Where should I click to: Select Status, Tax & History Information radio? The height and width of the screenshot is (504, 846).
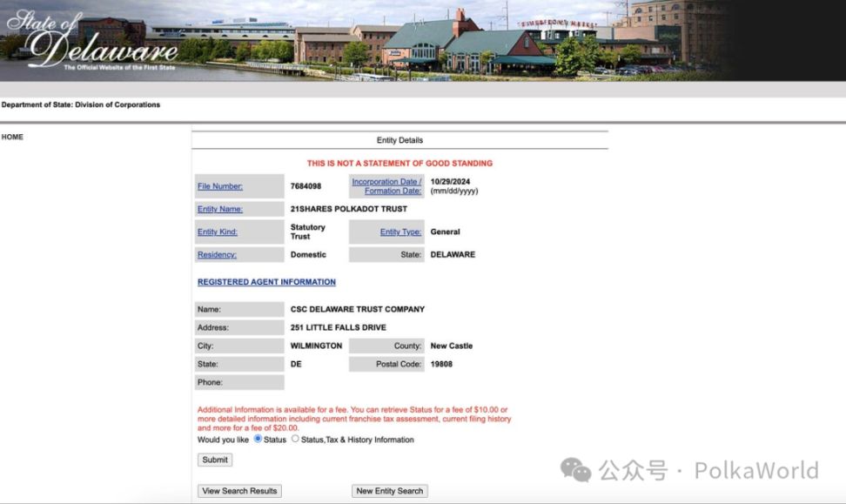(x=295, y=439)
